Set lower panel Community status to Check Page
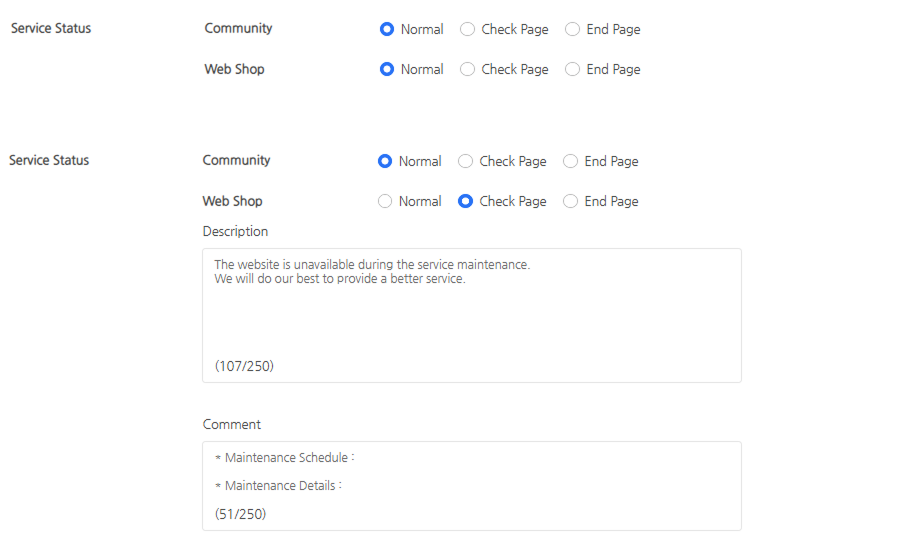The image size is (898, 546). (465, 161)
